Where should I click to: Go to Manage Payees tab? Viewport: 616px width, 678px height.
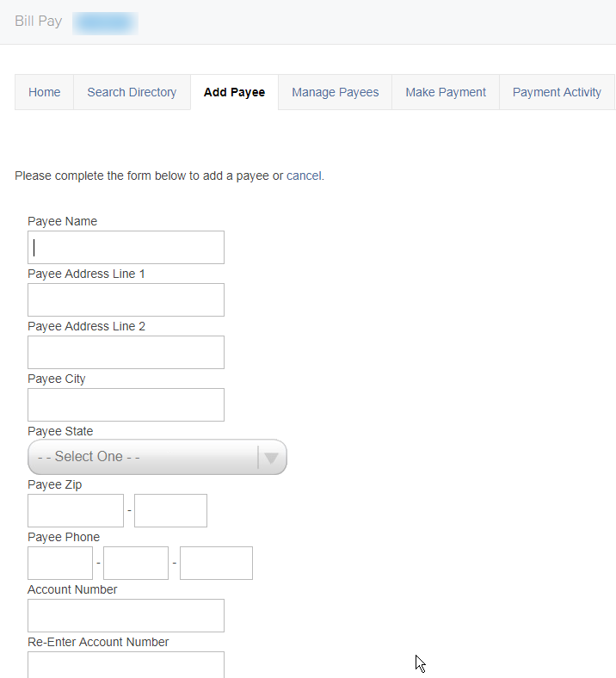pos(335,92)
